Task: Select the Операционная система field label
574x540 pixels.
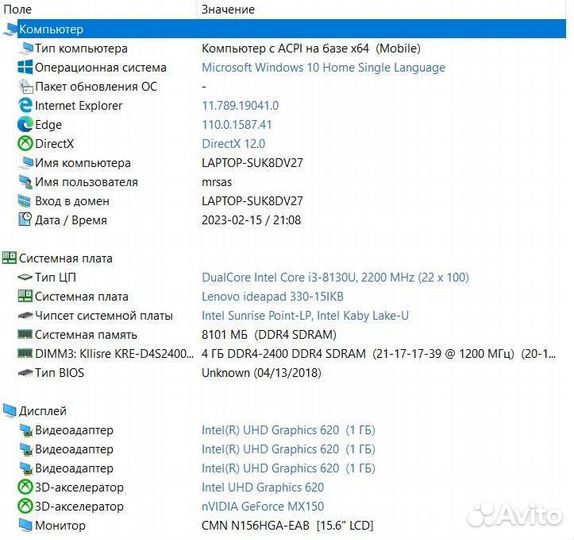Action: (101, 67)
